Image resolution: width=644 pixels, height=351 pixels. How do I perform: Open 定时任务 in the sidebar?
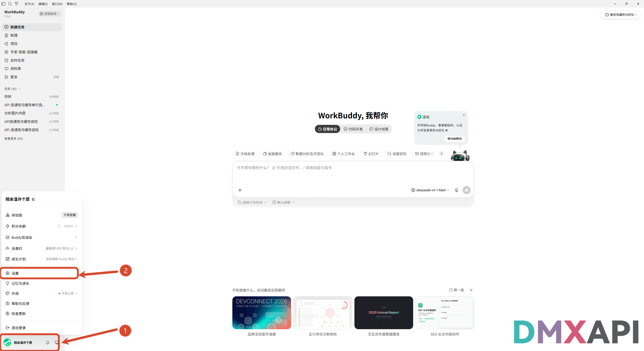[x=31, y=61]
